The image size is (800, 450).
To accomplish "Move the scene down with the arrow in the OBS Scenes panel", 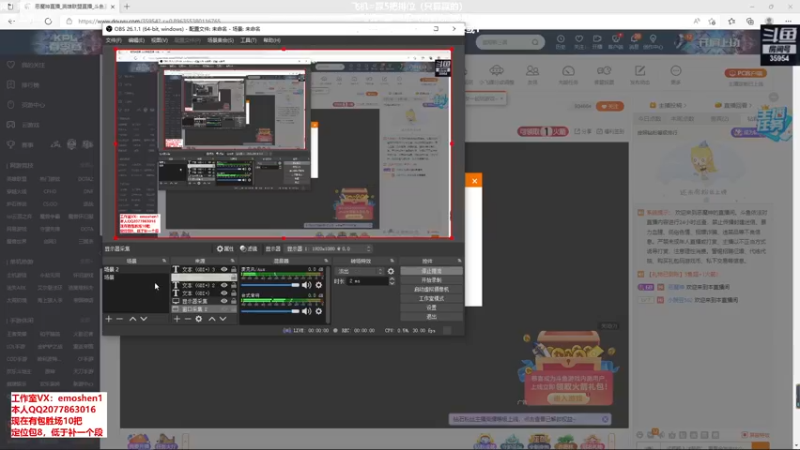I will 144,319.
